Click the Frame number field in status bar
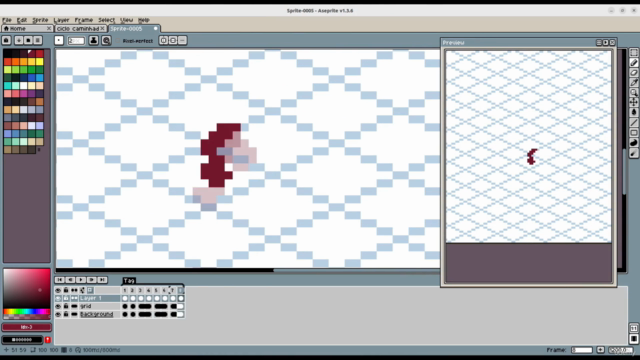Image resolution: width=640 pixels, height=360 pixels. tap(582, 350)
